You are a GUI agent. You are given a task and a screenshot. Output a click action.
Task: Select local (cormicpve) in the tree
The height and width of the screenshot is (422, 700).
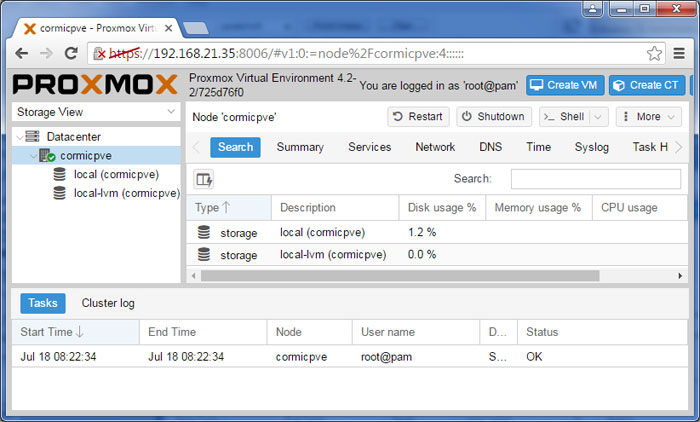(x=117, y=174)
